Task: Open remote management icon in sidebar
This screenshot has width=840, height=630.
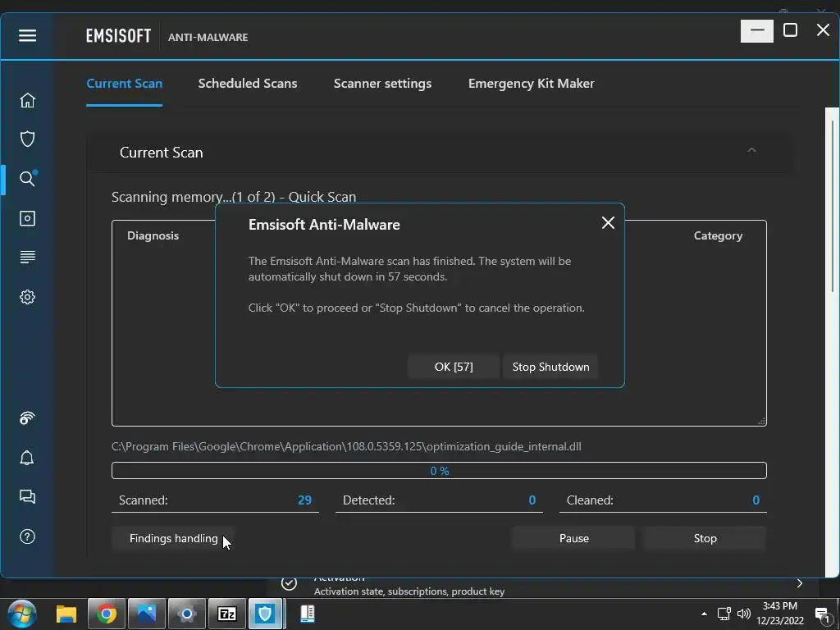Action: [x=27, y=418]
